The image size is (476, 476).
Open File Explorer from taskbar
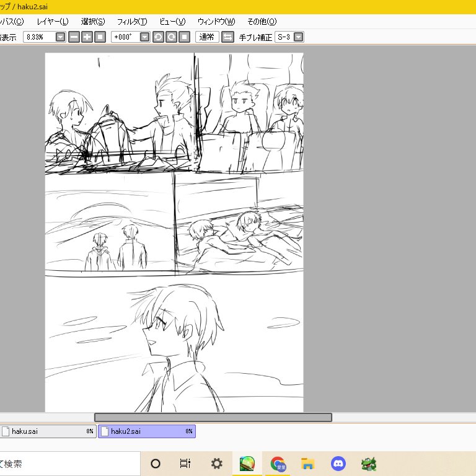tap(308, 464)
